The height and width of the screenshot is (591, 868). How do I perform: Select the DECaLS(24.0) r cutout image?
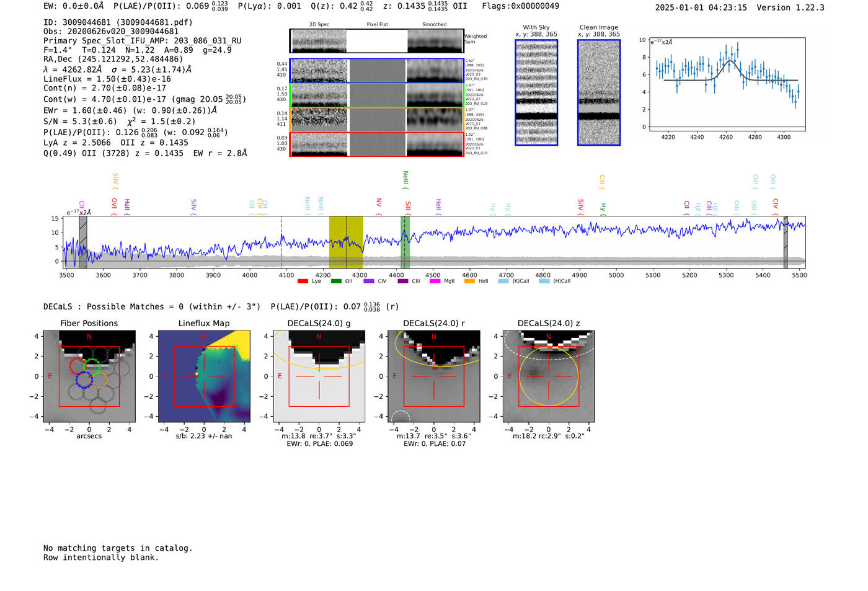coord(434,377)
